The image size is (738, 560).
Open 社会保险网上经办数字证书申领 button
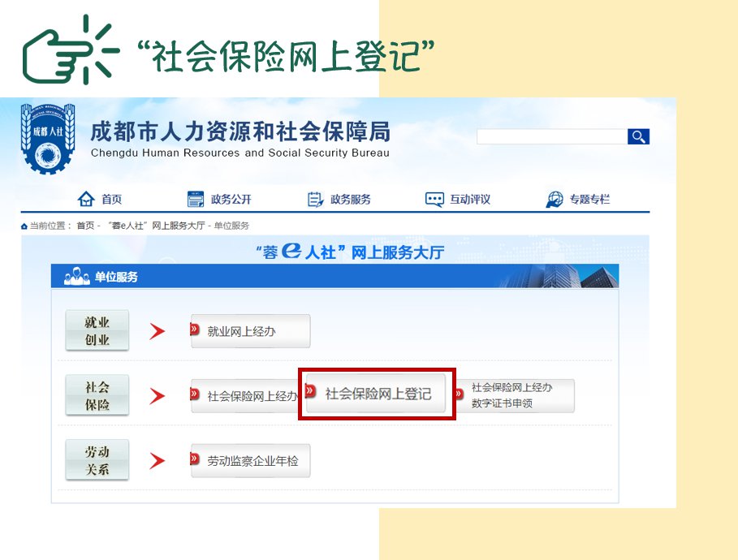515,396
